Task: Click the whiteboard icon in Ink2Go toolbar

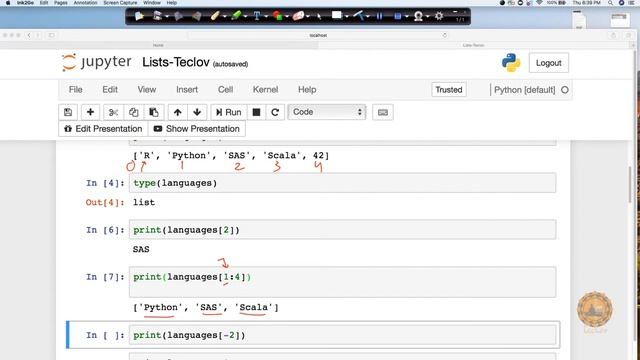Action: click(x=337, y=16)
